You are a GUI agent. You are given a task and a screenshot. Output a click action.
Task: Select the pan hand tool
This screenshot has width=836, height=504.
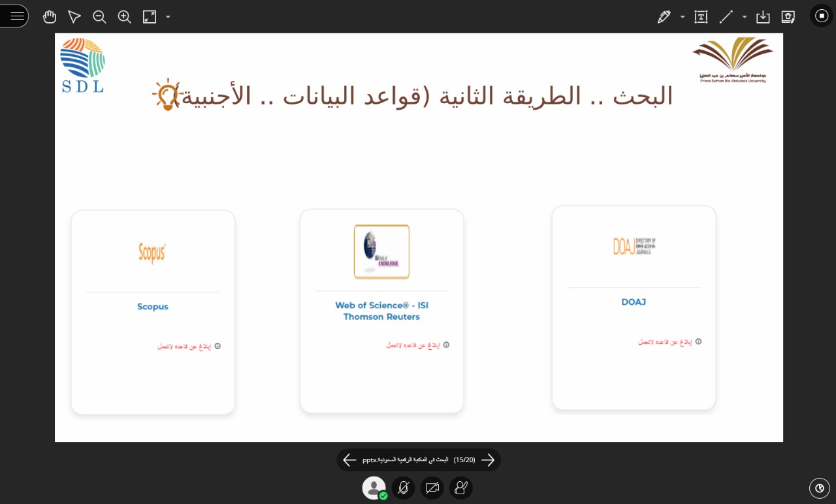pyautogui.click(x=50, y=17)
